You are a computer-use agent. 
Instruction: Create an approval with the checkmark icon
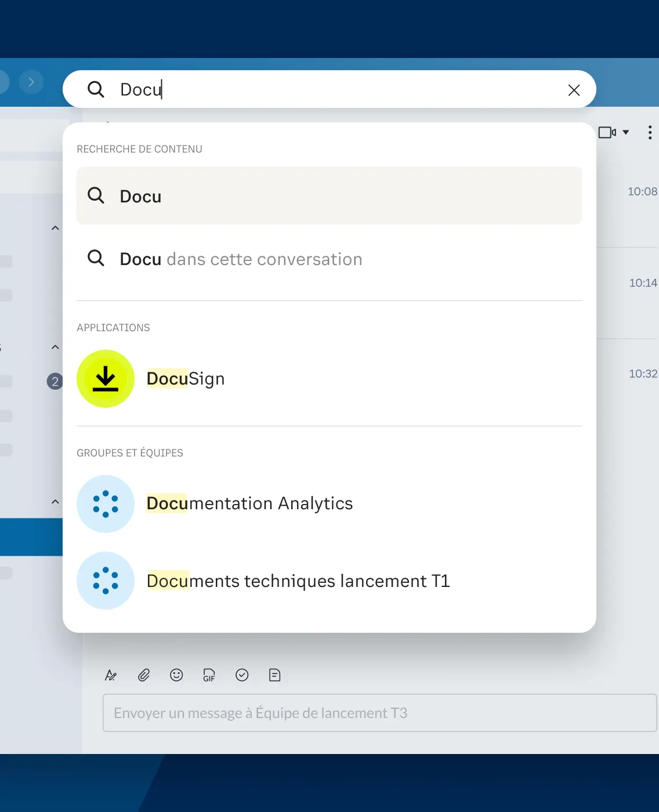pos(242,675)
